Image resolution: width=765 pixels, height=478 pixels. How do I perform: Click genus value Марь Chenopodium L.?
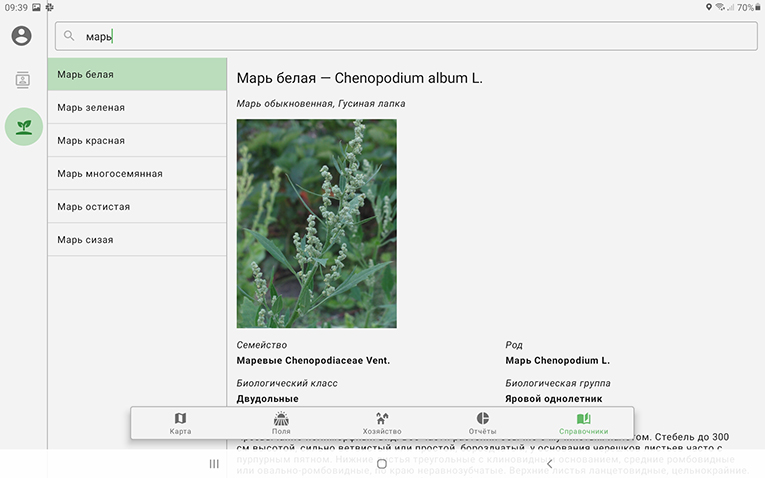click(558, 360)
